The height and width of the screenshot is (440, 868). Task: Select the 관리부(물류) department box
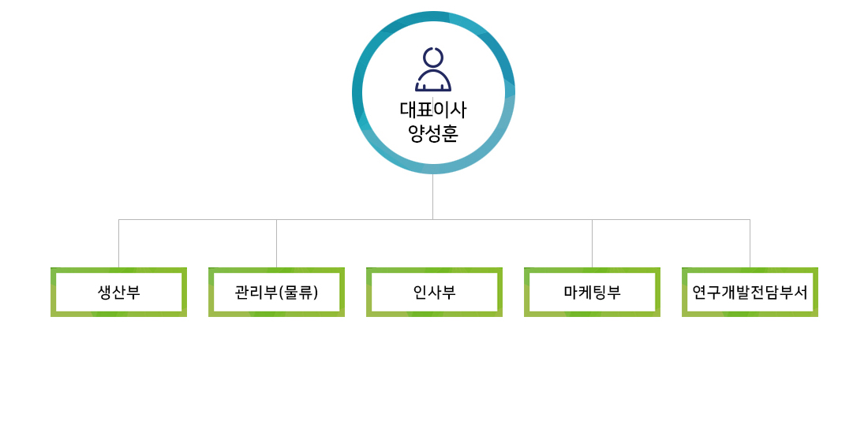pos(276,292)
